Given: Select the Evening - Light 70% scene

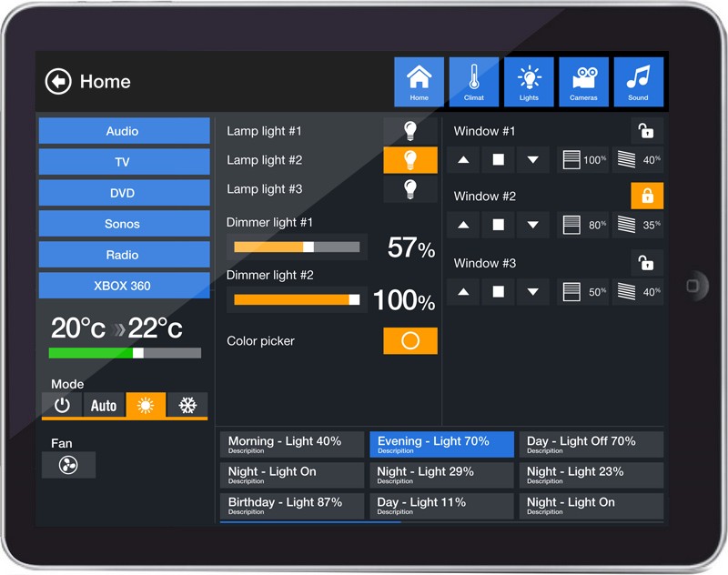Looking at the screenshot, I should (x=440, y=445).
